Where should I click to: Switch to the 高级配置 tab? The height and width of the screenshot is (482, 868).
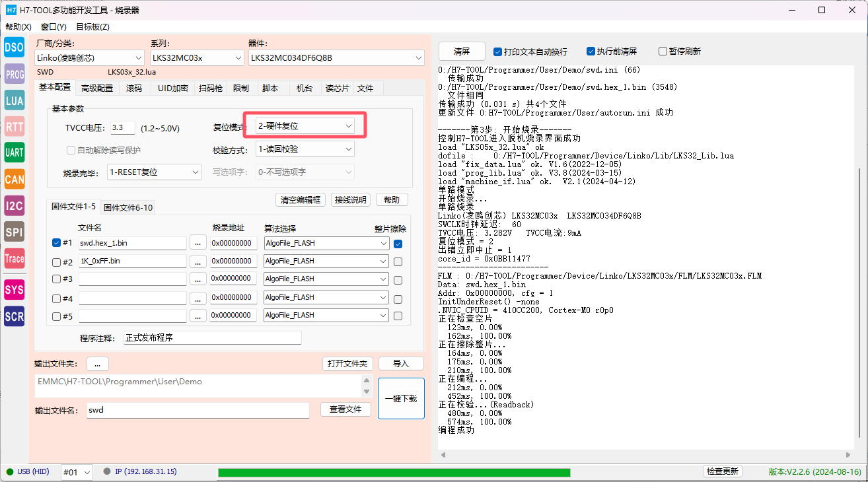point(97,88)
